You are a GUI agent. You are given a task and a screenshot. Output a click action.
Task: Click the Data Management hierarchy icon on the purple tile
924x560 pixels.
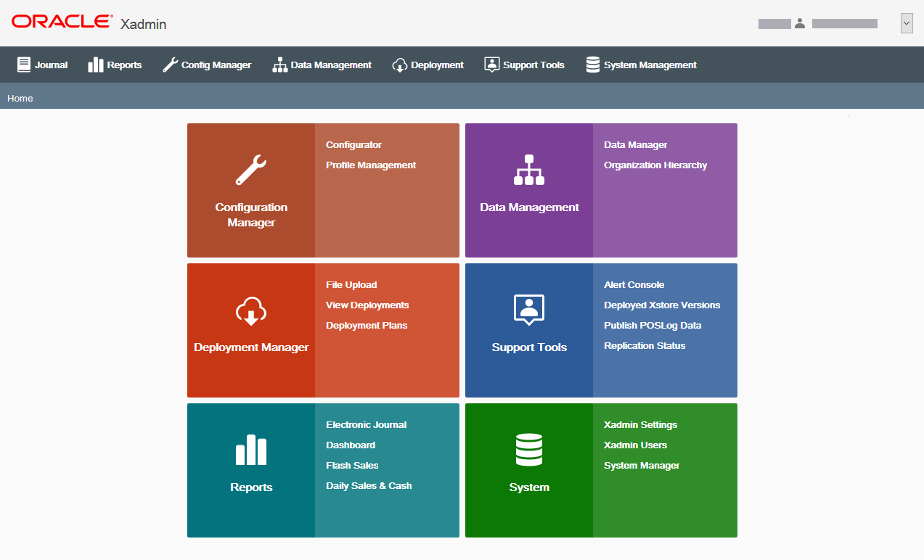point(528,168)
